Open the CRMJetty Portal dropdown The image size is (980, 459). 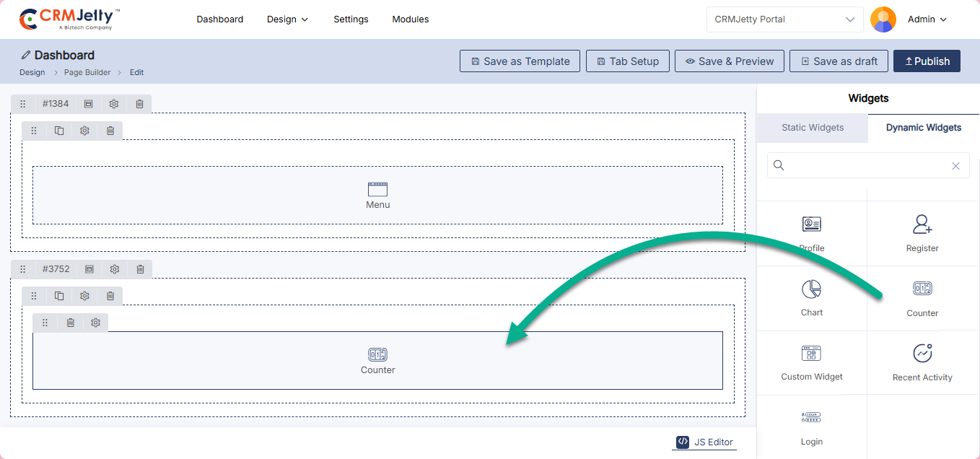[x=784, y=19]
